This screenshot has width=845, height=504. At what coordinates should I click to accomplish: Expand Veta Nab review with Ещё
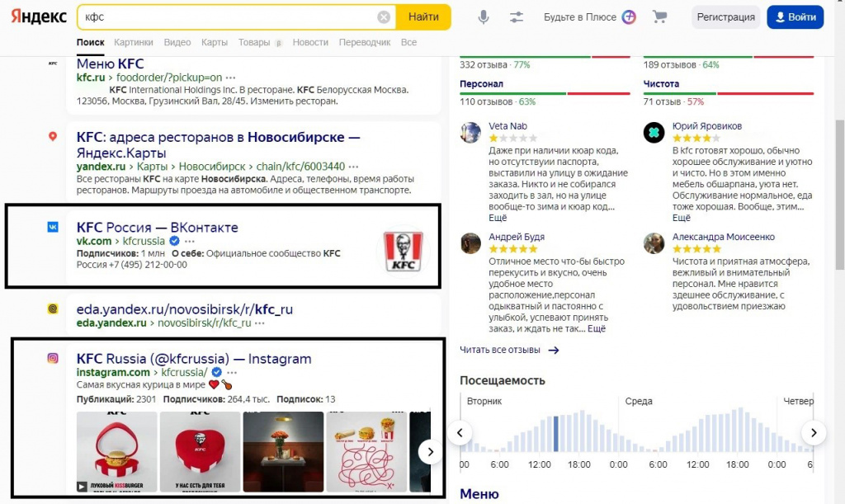click(498, 218)
